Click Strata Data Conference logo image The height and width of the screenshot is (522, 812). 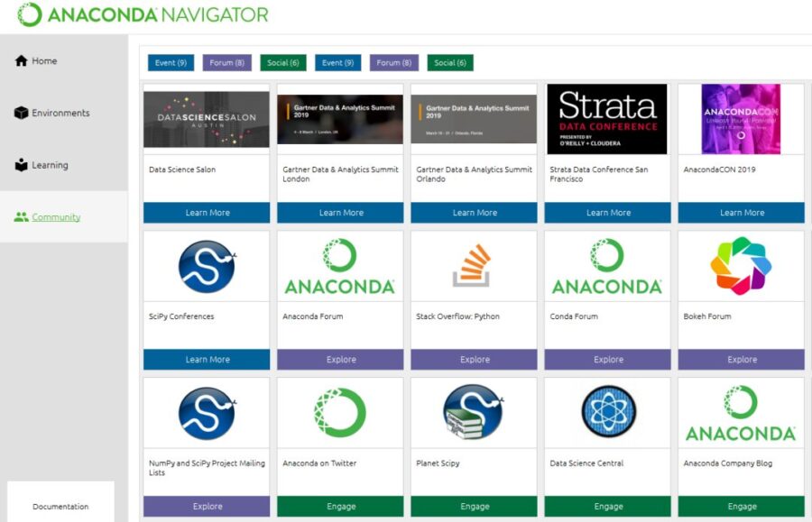click(x=607, y=119)
